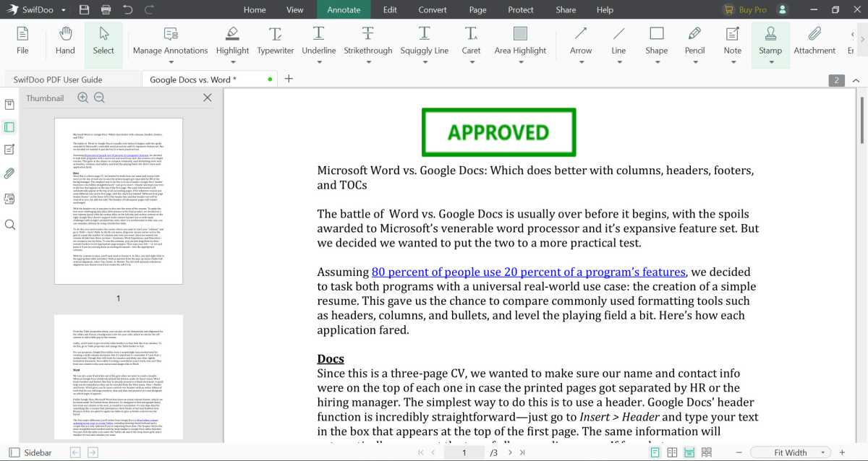
Task: Select the second page thumbnail
Action: click(119, 377)
